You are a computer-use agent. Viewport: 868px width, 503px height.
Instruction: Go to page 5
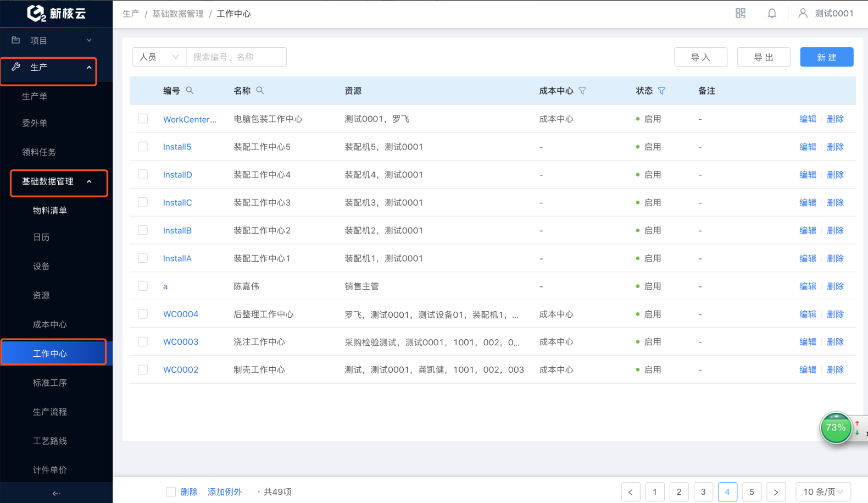tap(752, 492)
